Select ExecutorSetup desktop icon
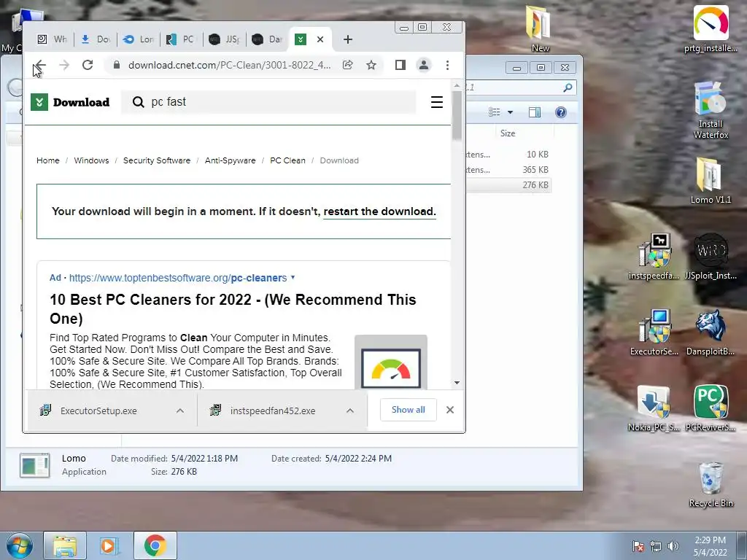This screenshot has height=560, width=747. point(654,332)
